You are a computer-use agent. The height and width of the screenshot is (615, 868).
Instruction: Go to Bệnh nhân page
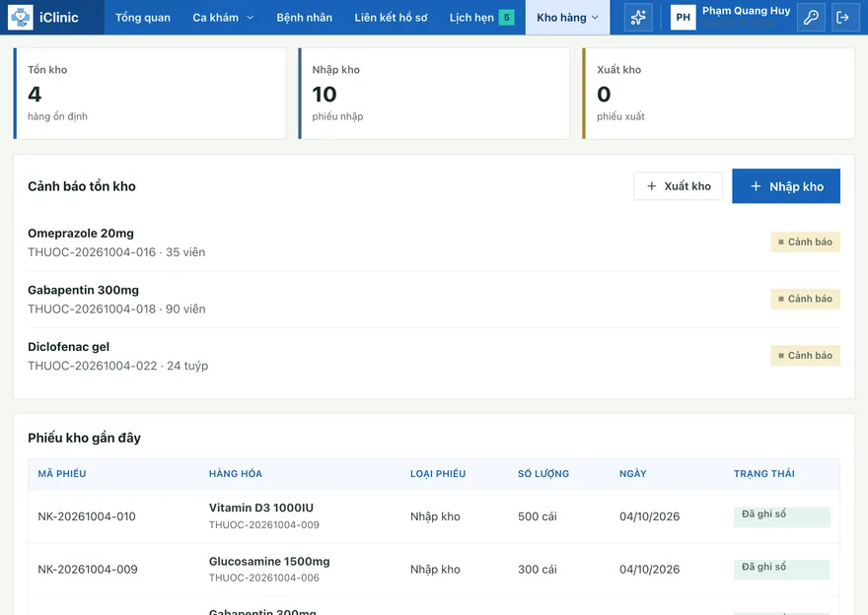coord(305,17)
